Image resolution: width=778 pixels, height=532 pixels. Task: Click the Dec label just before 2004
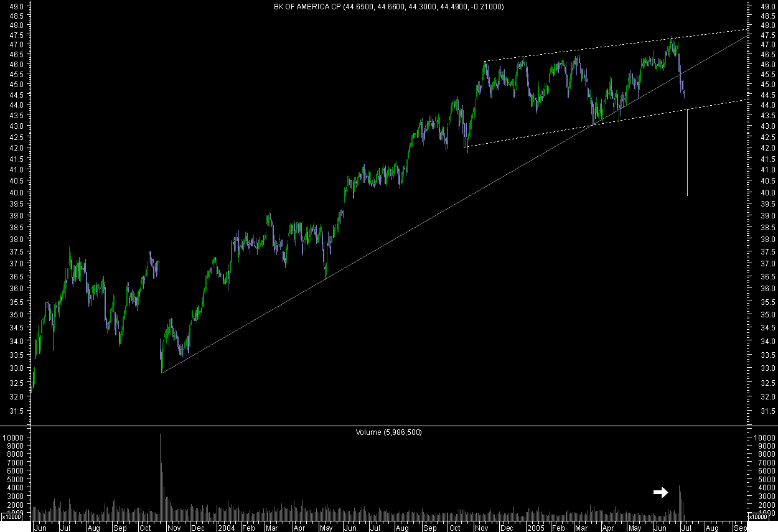[x=197, y=527]
